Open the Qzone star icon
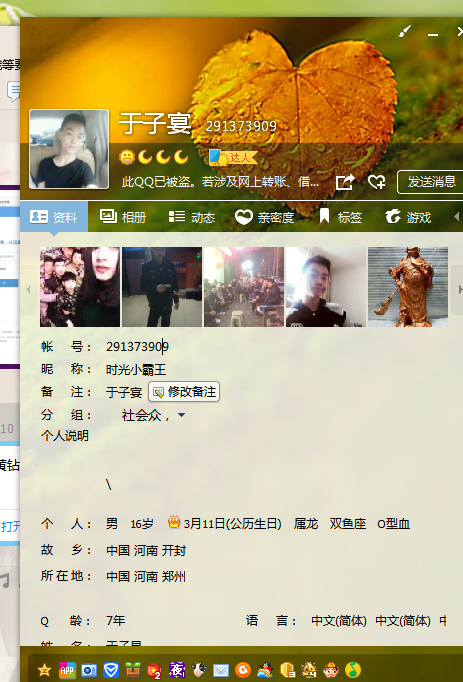The height and width of the screenshot is (682, 463). (44, 670)
